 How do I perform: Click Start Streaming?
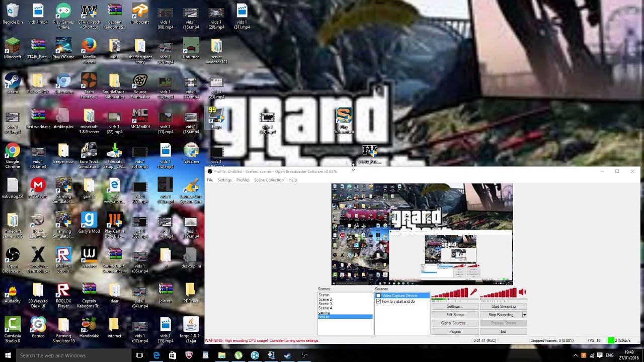pos(503,306)
